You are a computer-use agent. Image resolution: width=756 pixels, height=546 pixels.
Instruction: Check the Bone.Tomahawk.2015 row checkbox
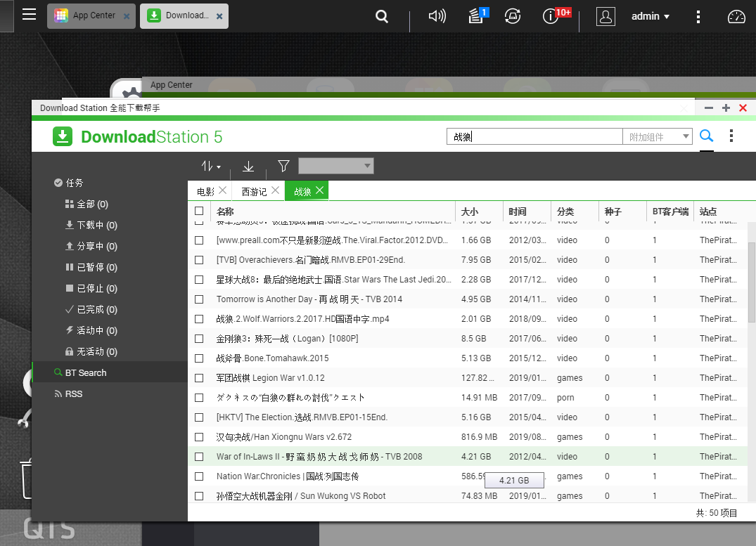199,358
